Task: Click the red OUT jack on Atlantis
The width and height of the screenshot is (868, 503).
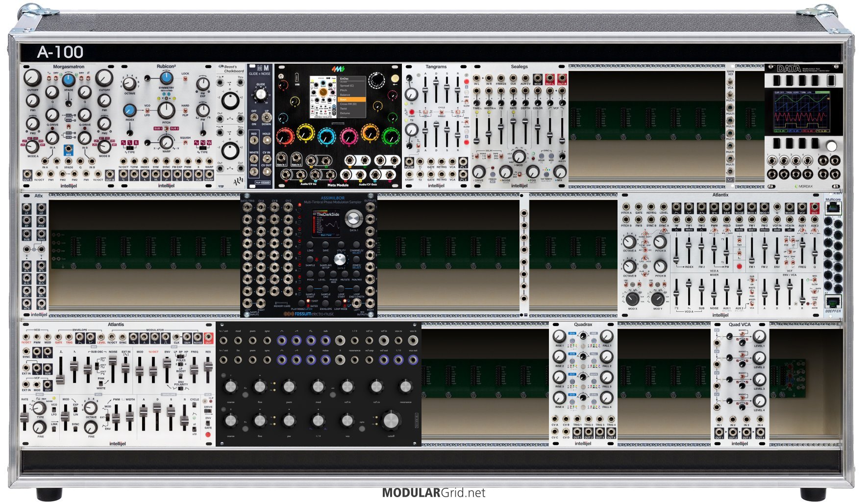Action: 209,337
